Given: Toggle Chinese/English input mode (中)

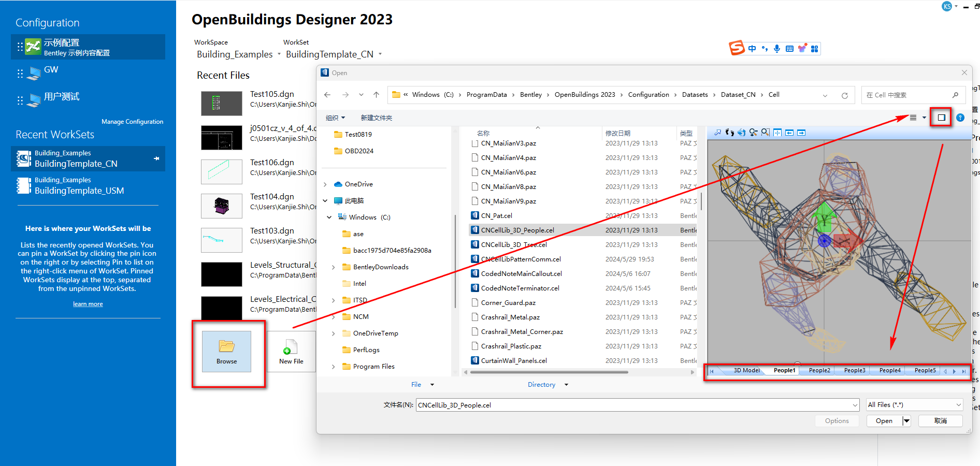Looking at the screenshot, I should coord(752,49).
